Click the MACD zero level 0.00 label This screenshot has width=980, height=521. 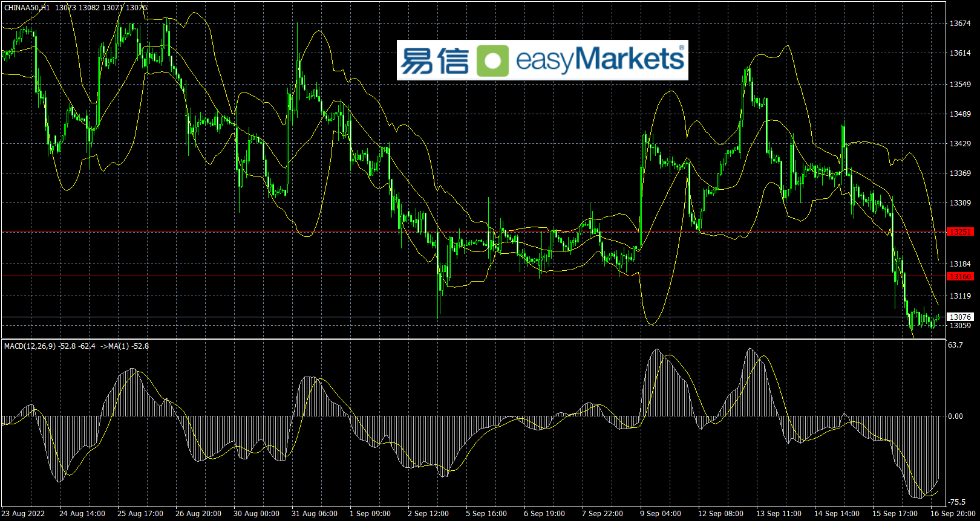pos(956,416)
